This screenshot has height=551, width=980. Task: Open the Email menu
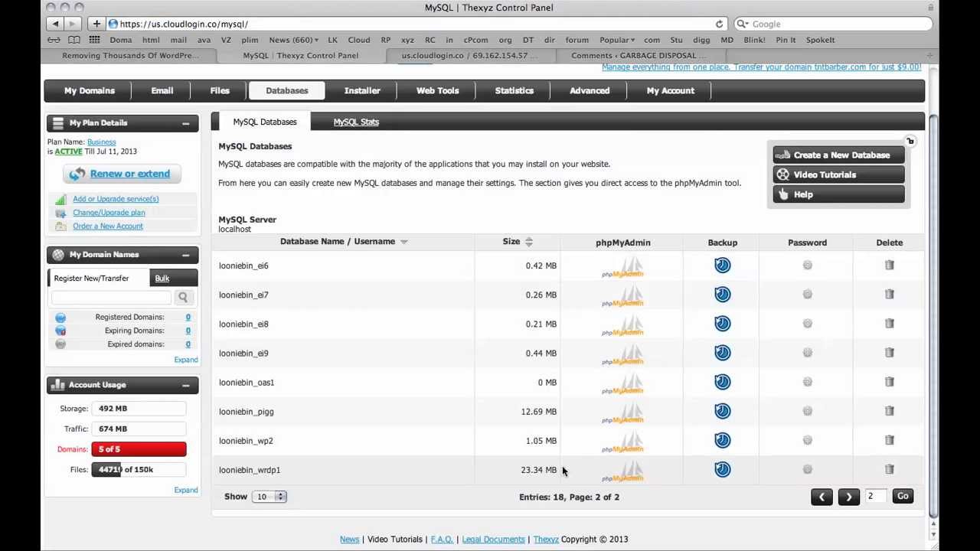pyautogui.click(x=162, y=90)
